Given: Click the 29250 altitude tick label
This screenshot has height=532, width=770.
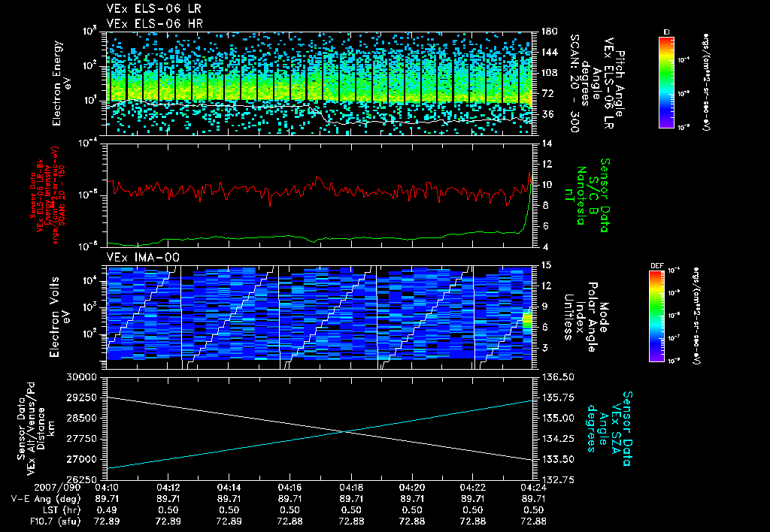Looking at the screenshot, I should pyautogui.click(x=83, y=397).
